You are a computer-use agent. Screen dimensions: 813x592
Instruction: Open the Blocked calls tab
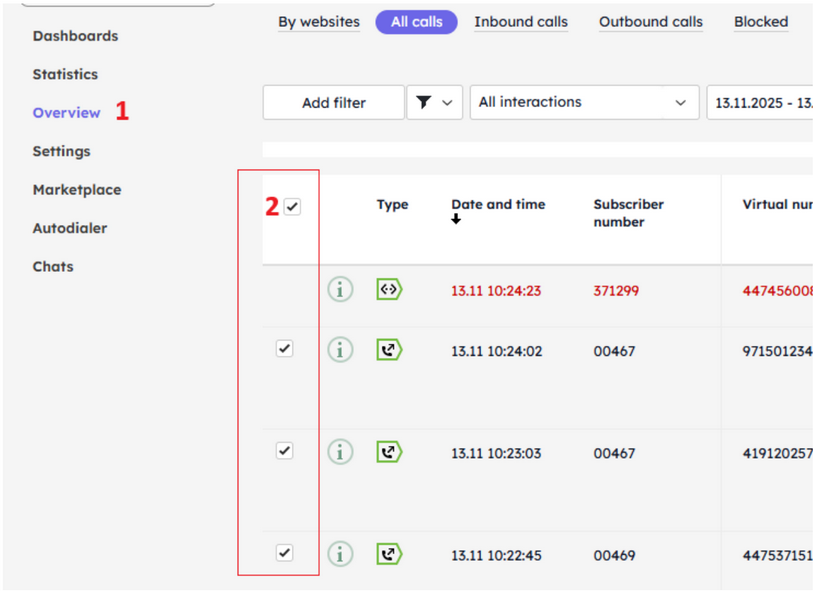(760, 22)
